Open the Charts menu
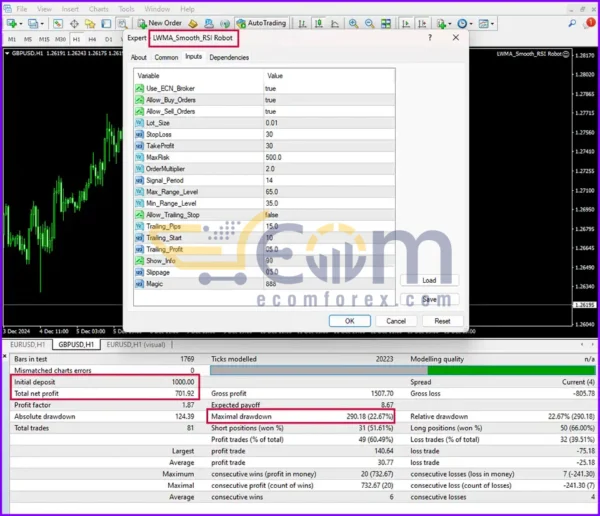 point(98,8)
